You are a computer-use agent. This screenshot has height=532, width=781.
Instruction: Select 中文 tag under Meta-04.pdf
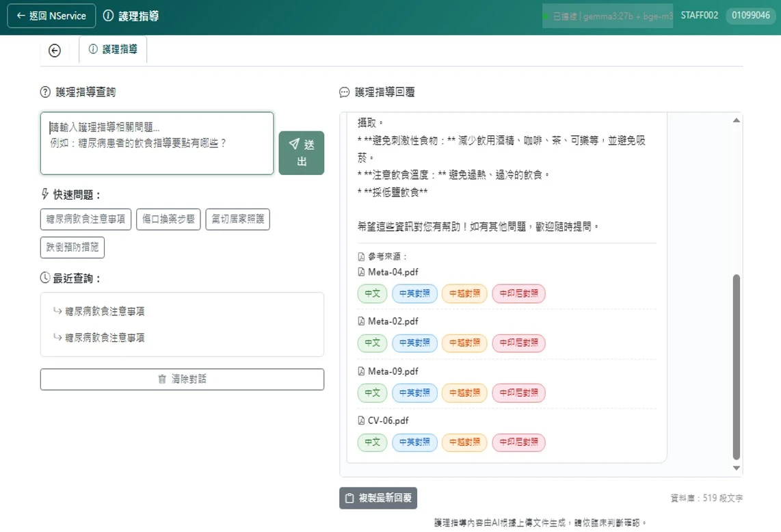point(372,293)
